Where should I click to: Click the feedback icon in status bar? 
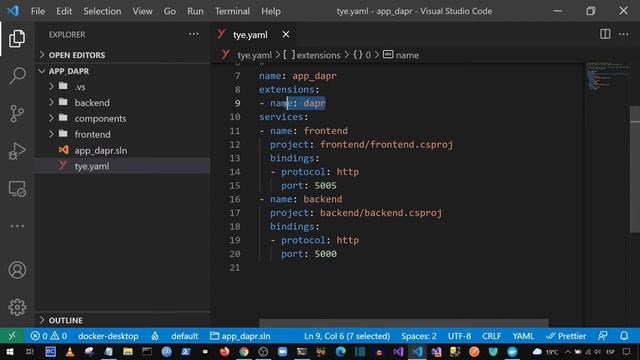[x=602, y=336]
